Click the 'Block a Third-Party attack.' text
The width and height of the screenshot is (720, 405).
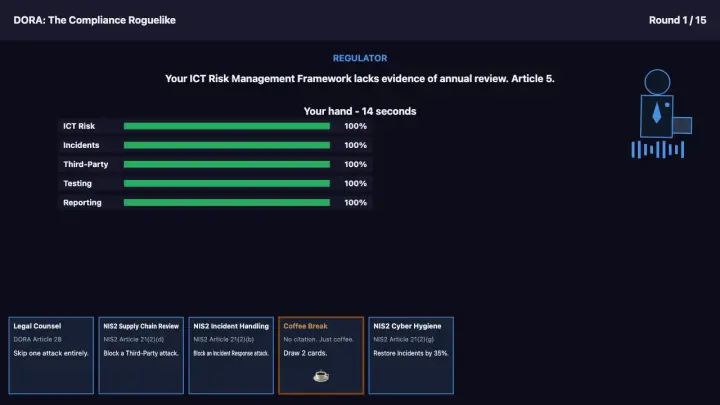tap(141, 353)
